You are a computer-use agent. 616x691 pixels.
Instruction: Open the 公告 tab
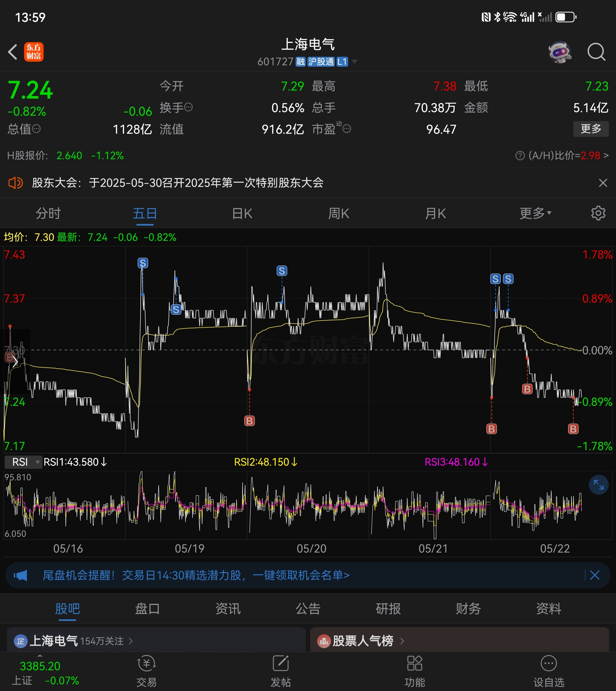[308, 609]
